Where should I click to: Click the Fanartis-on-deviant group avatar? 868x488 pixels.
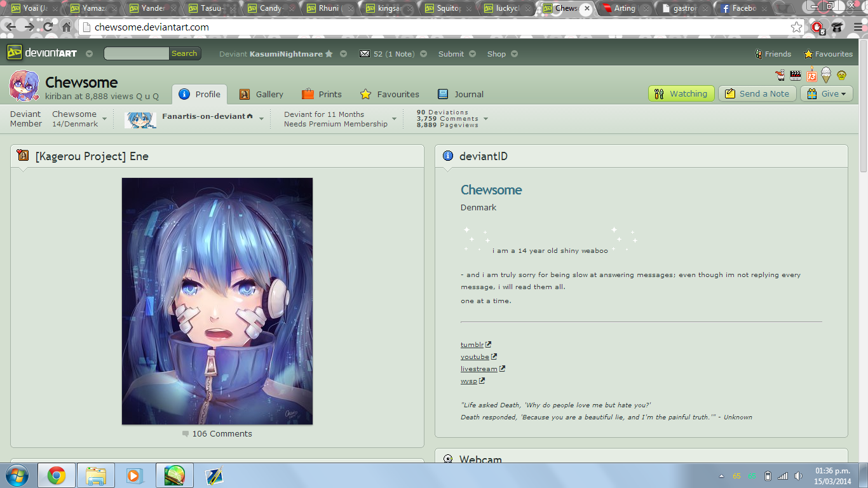tap(140, 119)
